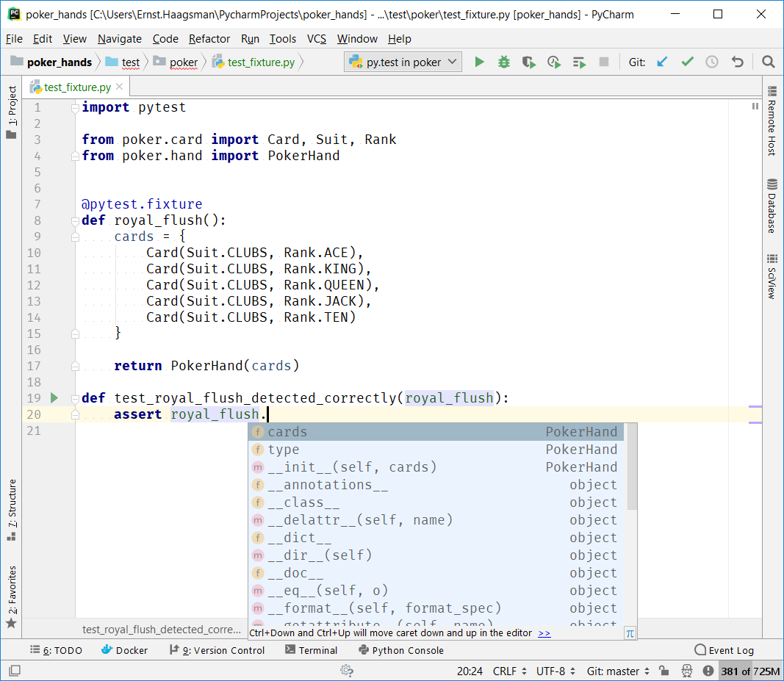Image resolution: width=784 pixels, height=681 pixels.
Task: Open Git branch master selector
Action: 618,671
